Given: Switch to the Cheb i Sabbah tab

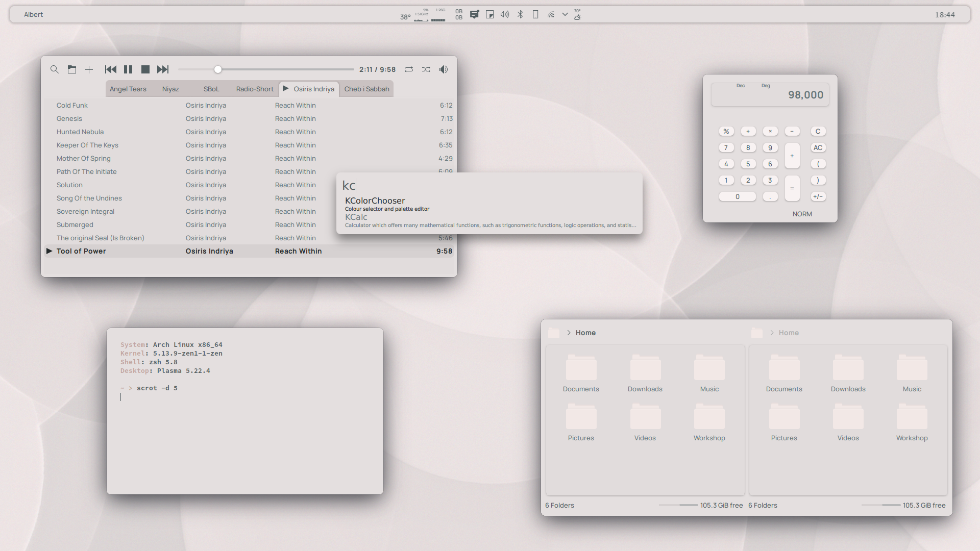Looking at the screenshot, I should point(366,89).
